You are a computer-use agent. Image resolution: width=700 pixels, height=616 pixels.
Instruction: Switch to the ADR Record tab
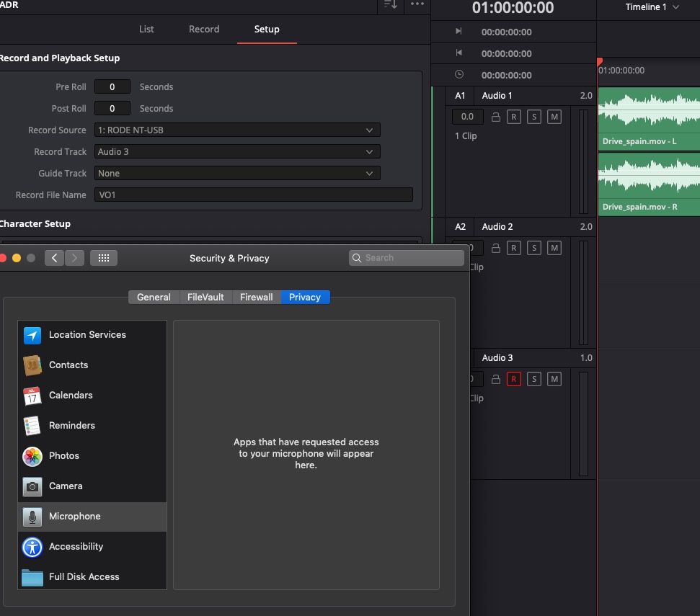[x=204, y=29]
